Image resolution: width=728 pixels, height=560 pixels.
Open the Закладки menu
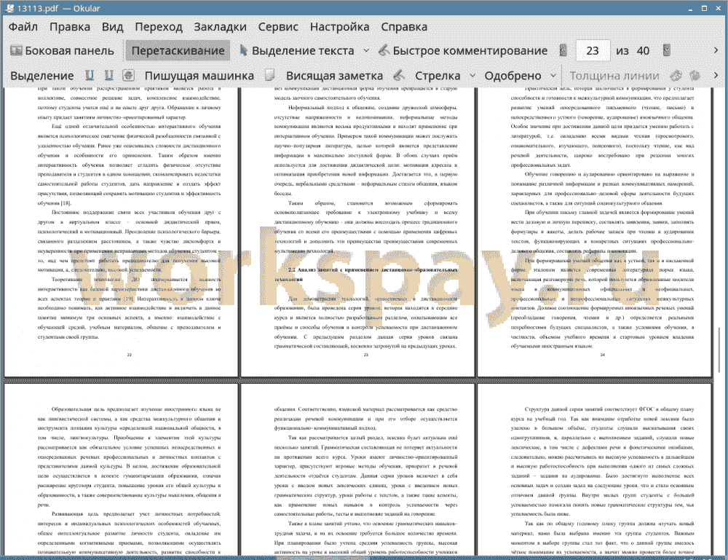click(x=220, y=27)
